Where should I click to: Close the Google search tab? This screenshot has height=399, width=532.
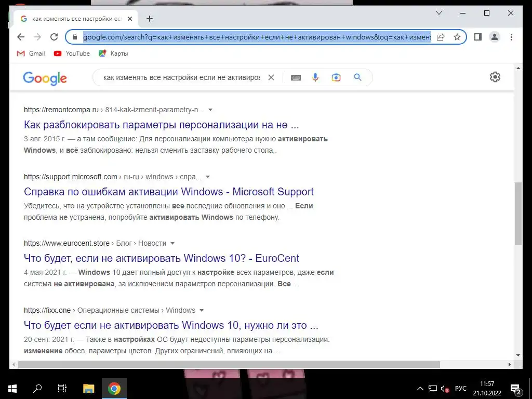129,19
